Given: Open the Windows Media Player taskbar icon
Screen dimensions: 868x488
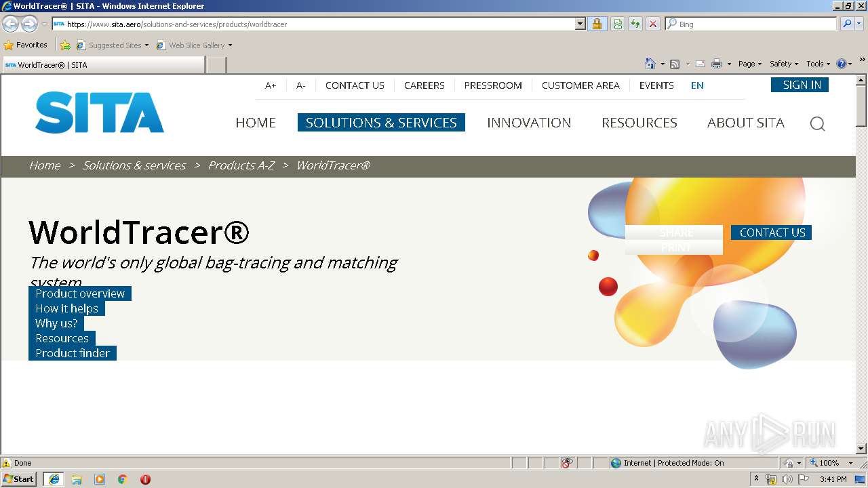Looking at the screenshot, I should click(x=100, y=479).
